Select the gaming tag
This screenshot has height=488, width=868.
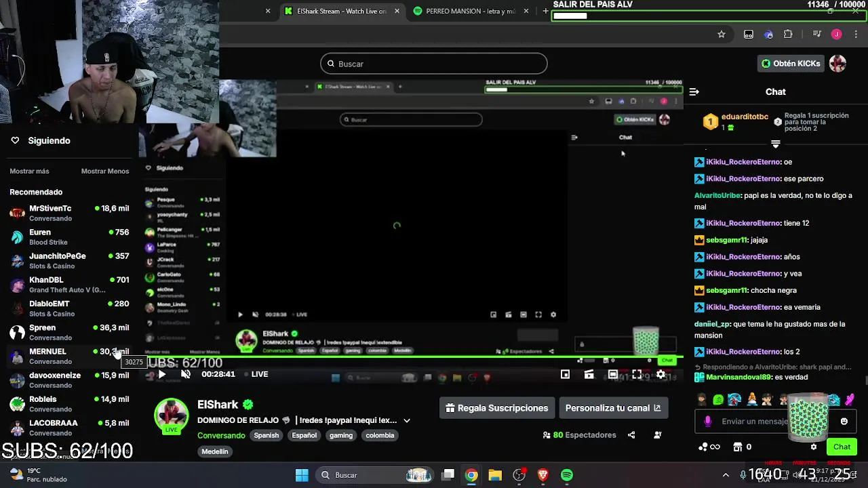click(341, 435)
